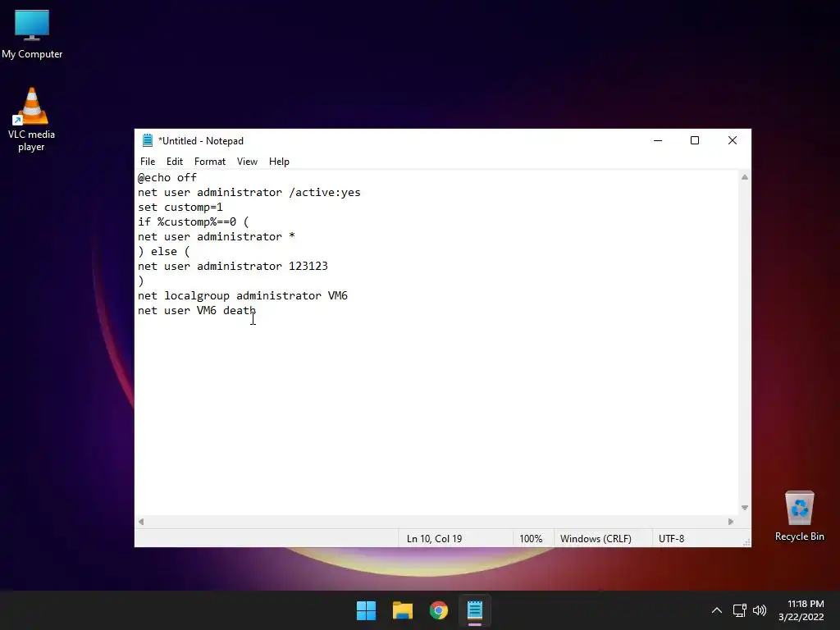Viewport: 840px width, 630px height.
Task: Click the '*Untitled - Notepad' title text
Action: click(x=201, y=141)
